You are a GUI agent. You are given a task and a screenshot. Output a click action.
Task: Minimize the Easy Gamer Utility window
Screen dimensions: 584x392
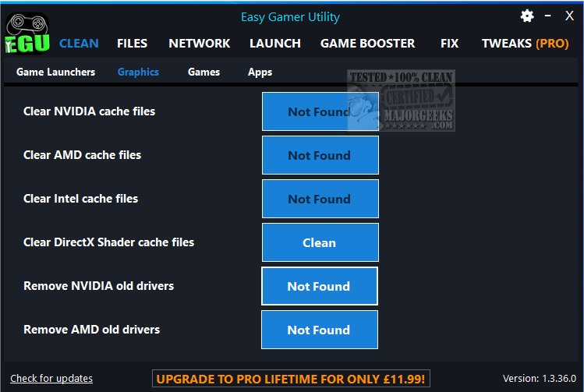pyautogui.click(x=548, y=16)
